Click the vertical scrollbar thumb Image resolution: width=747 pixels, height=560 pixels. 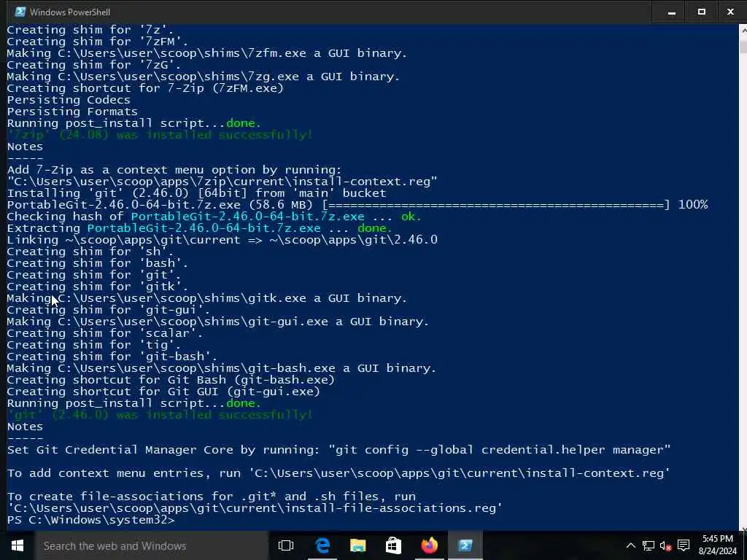click(743, 46)
